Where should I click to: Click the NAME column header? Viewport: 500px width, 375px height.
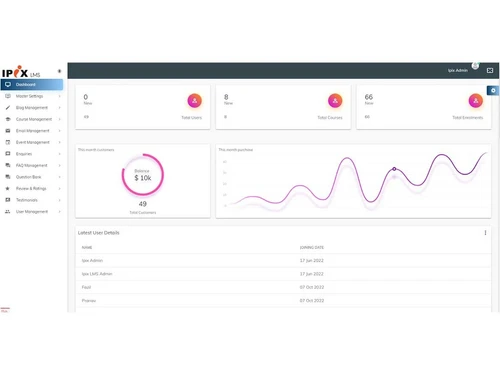point(87,247)
